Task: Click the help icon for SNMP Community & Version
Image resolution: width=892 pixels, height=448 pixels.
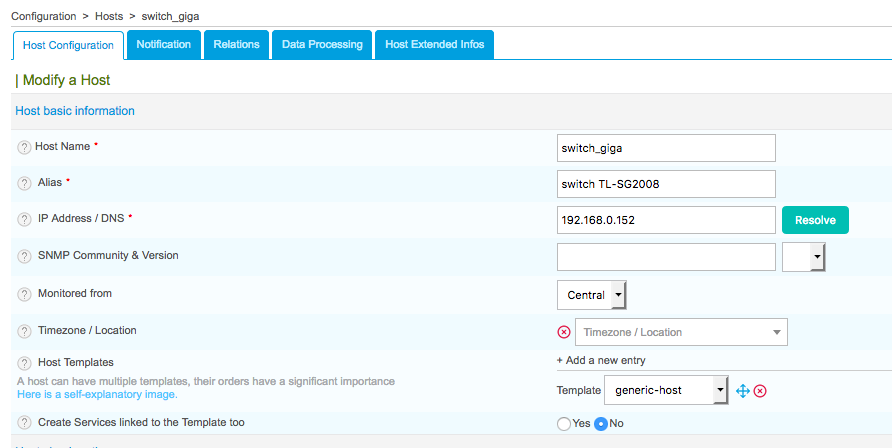Action: click(x=24, y=256)
